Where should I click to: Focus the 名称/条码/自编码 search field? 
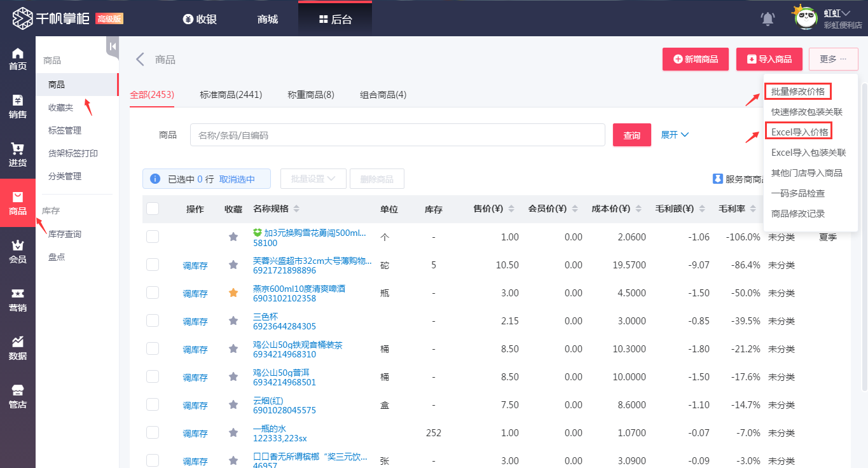(397, 135)
